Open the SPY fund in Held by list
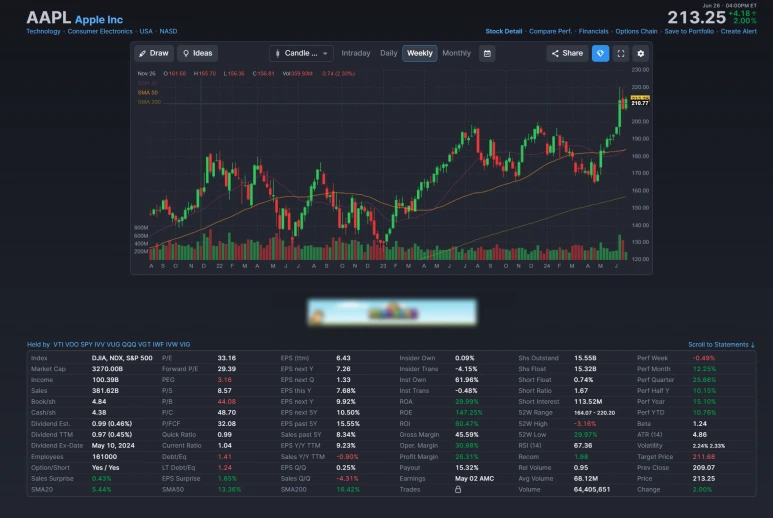The image size is (773, 518). pos(86,345)
